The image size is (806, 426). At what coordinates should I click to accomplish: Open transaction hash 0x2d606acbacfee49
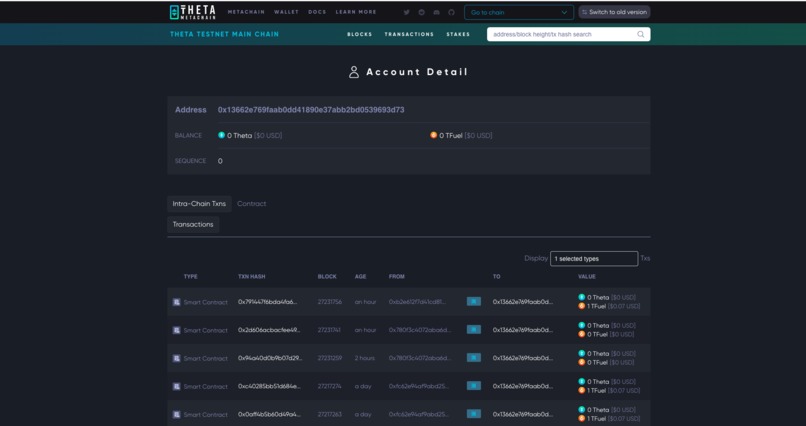[x=269, y=330]
